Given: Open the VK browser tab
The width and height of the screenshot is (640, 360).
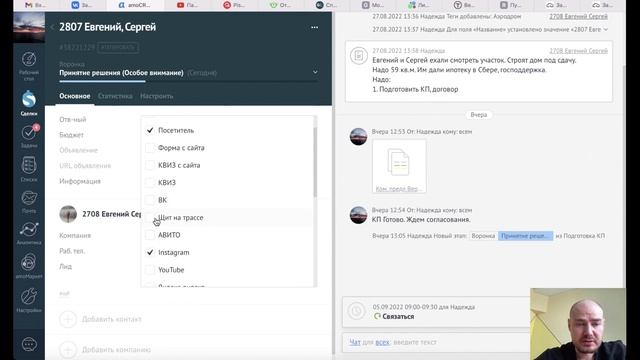Looking at the screenshot, I should click(x=82, y=5).
